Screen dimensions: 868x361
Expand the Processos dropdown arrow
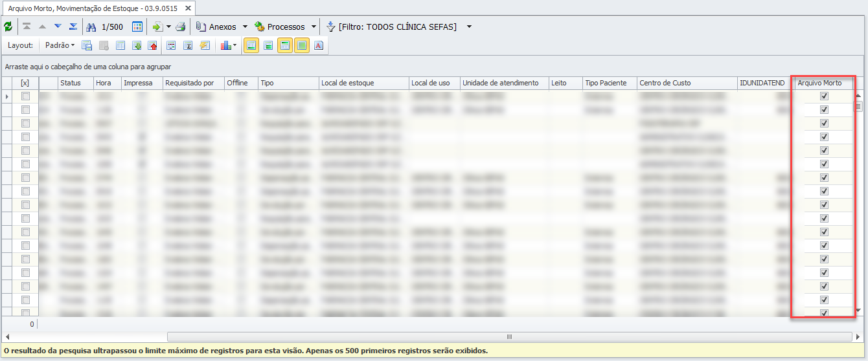click(314, 27)
